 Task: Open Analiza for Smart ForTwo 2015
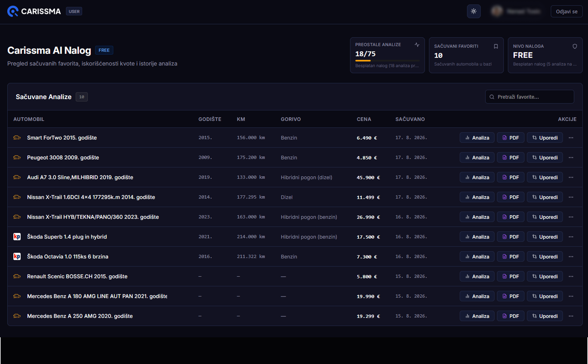pos(477,138)
